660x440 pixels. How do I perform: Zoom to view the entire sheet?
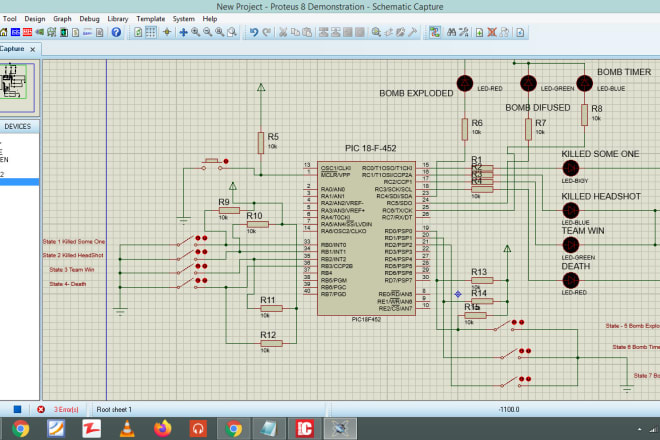click(220, 32)
